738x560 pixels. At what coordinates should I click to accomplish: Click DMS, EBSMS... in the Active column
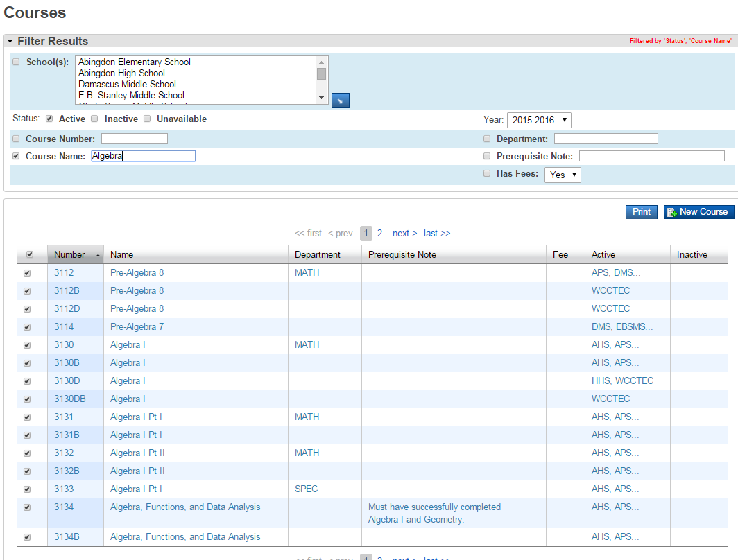(x=622, y=327)
